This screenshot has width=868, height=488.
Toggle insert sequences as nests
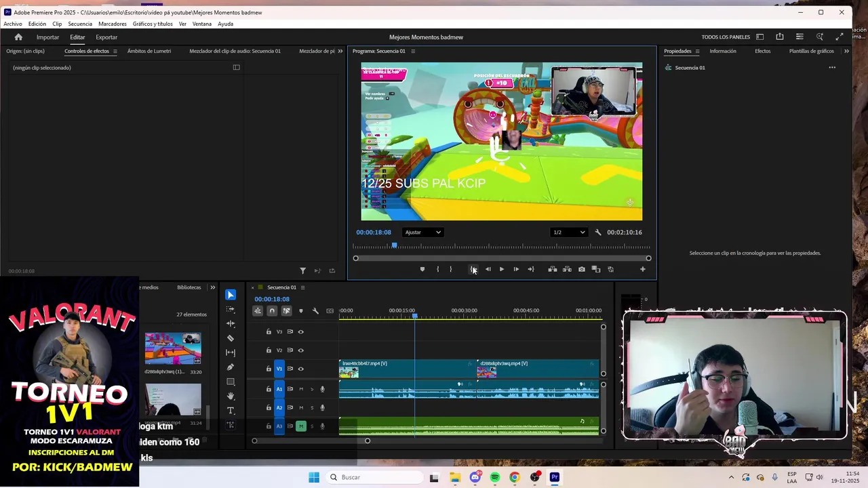click(258, 311)
